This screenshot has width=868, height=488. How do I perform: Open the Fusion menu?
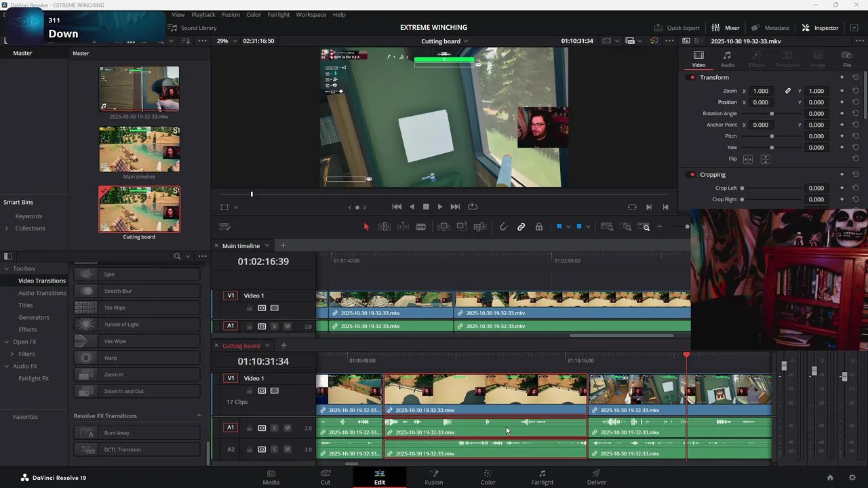231,15
